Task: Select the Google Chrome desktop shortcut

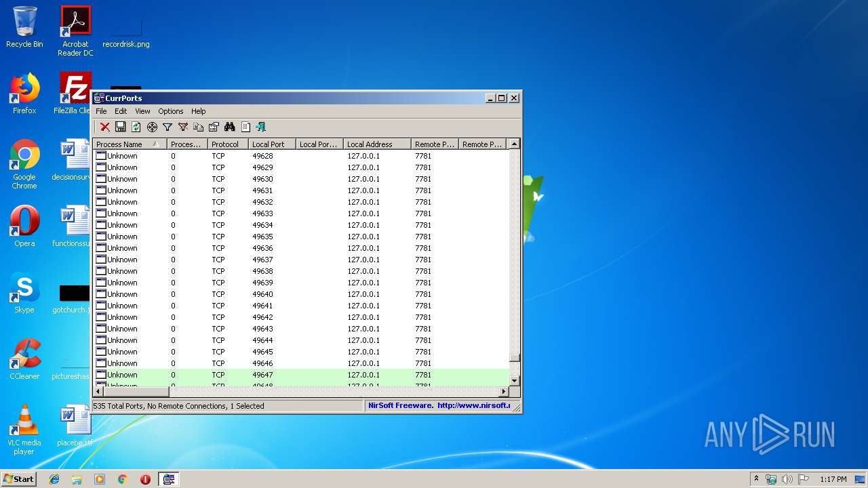Action: (24, 165)
